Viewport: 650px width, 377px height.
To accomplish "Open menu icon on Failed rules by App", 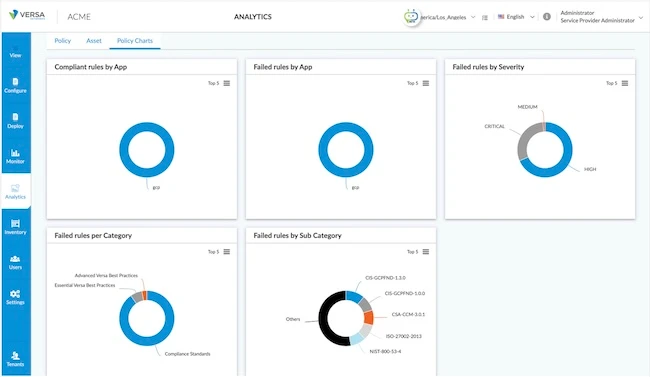I will coord(426,83).
